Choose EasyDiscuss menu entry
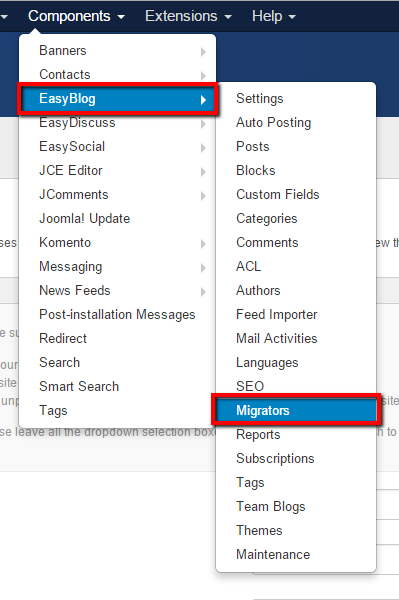399x600 pixels. click(117, 123)
